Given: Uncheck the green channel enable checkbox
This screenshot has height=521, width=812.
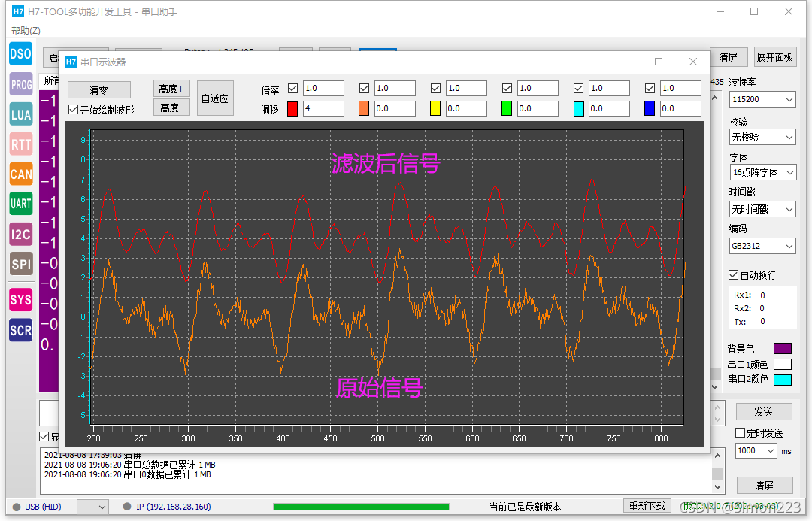Looking at the screenshot, I should pos(507,89).
